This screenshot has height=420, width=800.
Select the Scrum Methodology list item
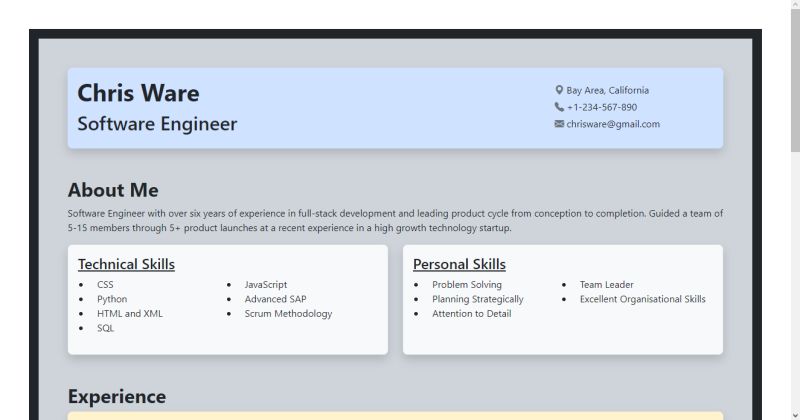(x=288, y=314)
